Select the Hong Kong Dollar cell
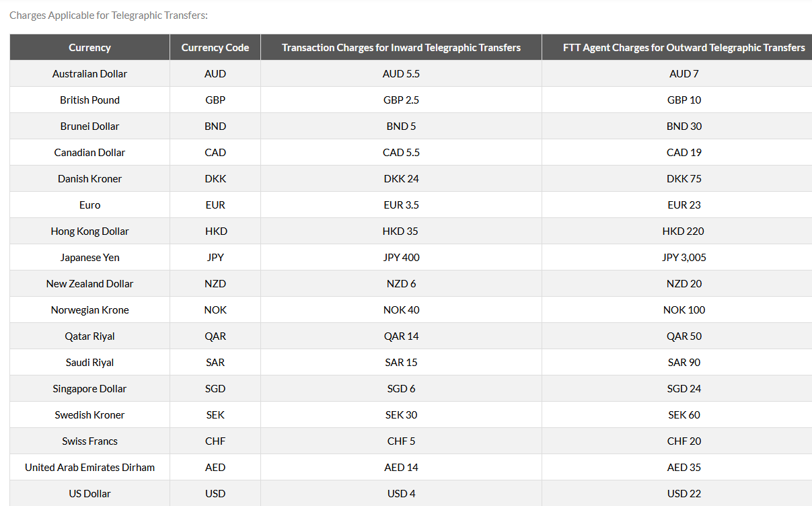Image resolution: width=812 pixels, height=506 pixels. pyautogui.click(x=89, y=231)
